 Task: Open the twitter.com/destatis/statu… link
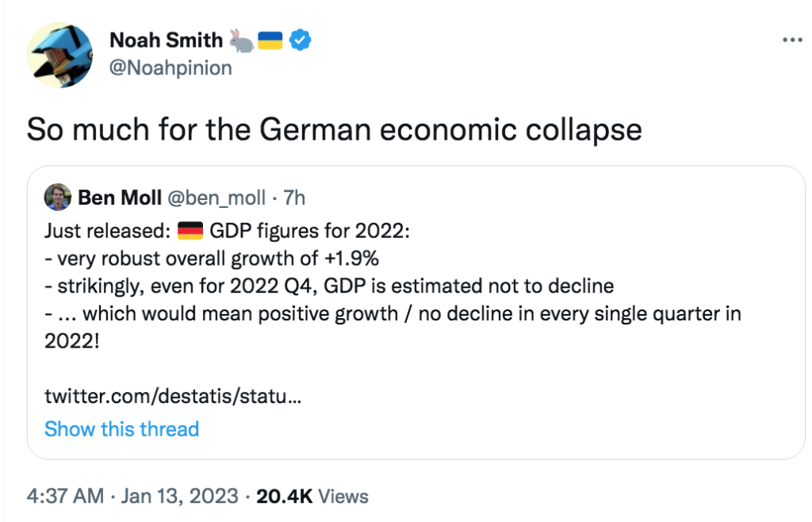[173, 396]
